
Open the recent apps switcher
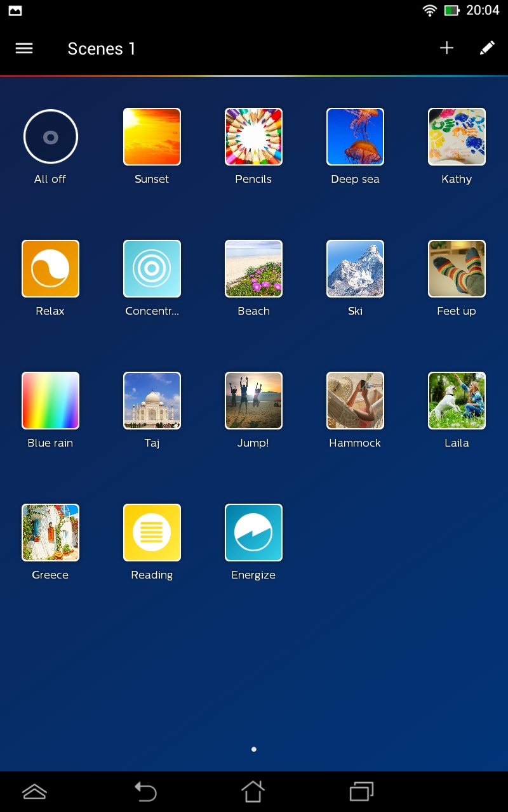tap(361, 792)
